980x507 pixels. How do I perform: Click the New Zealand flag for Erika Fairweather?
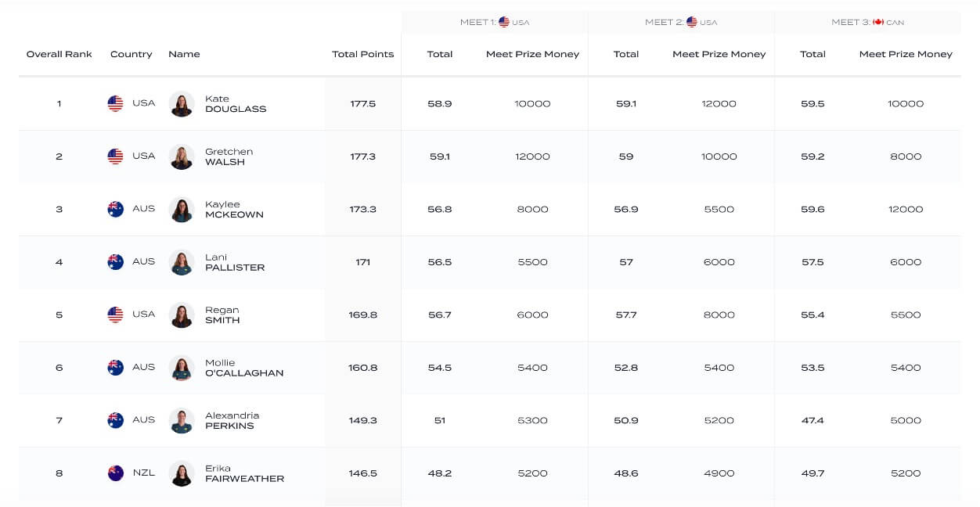pos(115,473)
